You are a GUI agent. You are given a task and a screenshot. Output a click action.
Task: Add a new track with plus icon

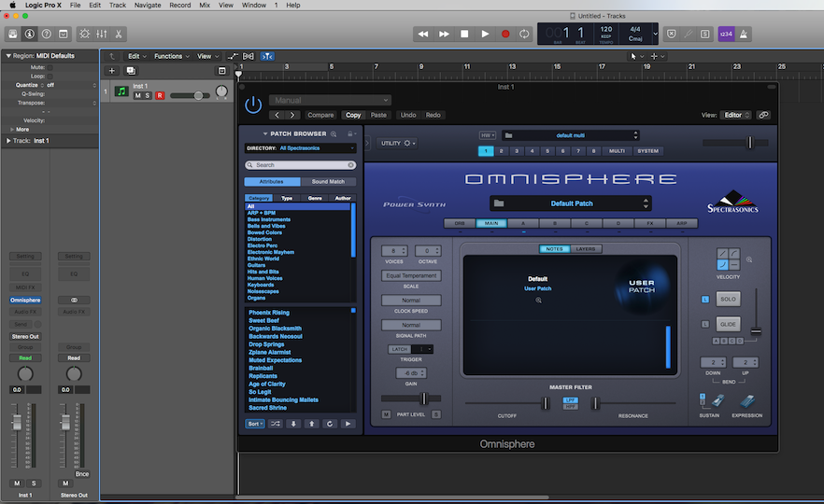coord(112,70)
